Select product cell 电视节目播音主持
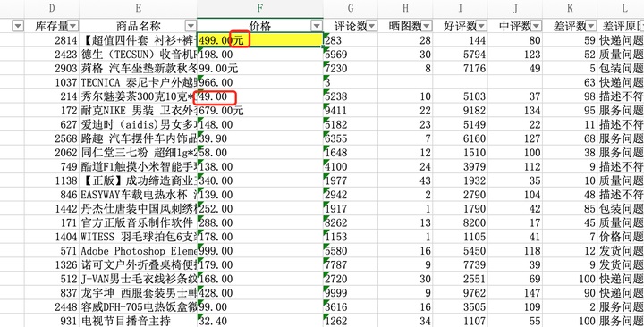 click(x=138, y=321)
